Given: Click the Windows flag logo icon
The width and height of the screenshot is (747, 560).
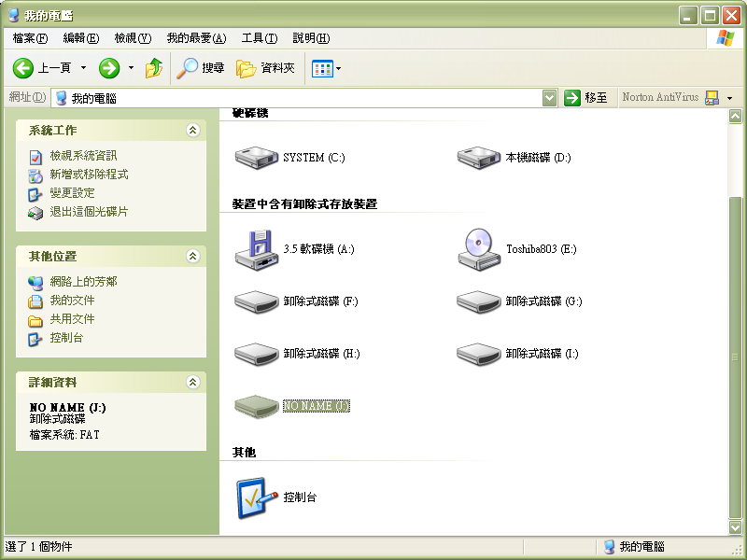Looking at the screenshot, I should 725,37.
